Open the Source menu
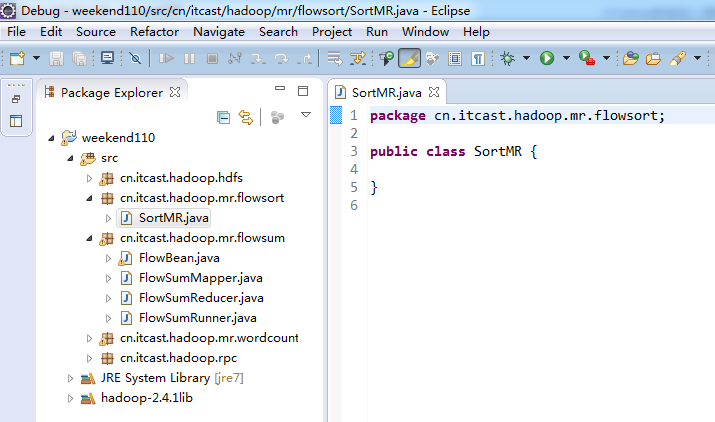715x422 pixels. pyautogui.click(x=96, y=31)
